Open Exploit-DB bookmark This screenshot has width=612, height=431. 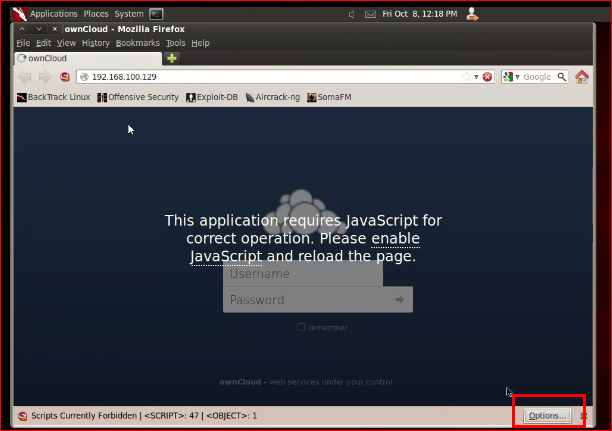click(212, 97)
